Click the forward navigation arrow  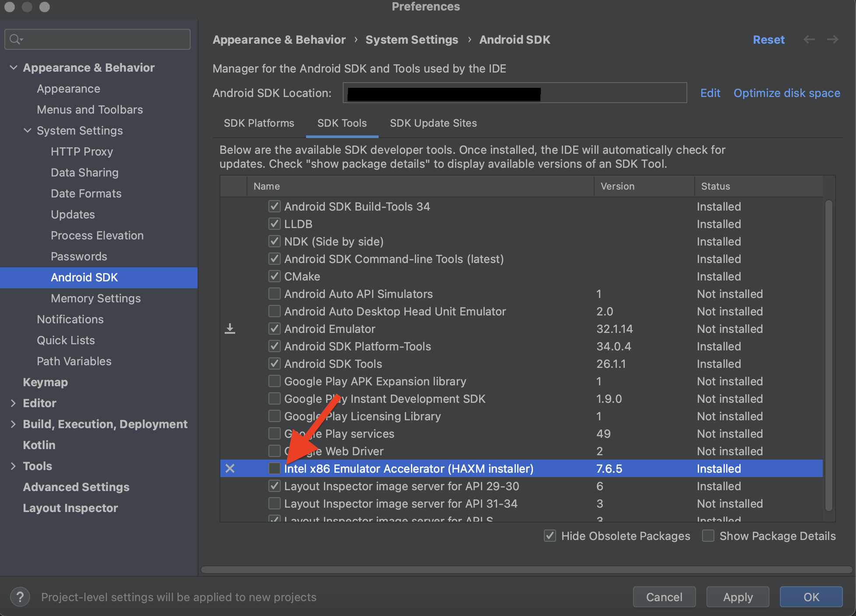coord(833,40)
